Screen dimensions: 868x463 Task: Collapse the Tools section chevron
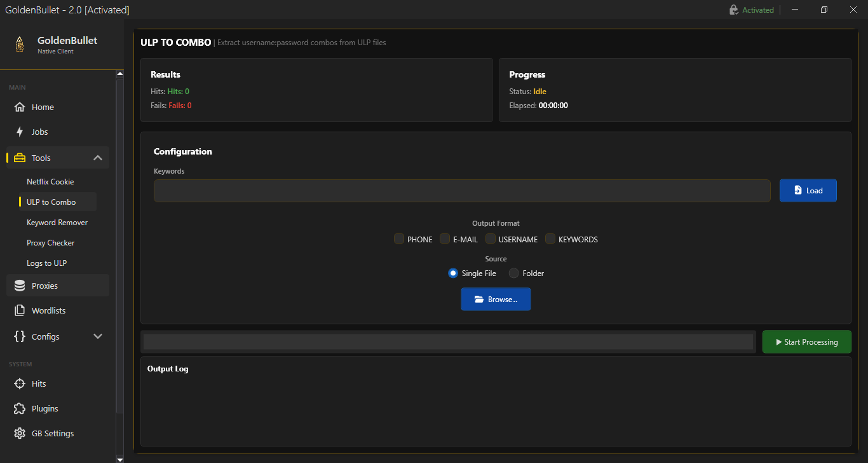[x=98, y=158]
